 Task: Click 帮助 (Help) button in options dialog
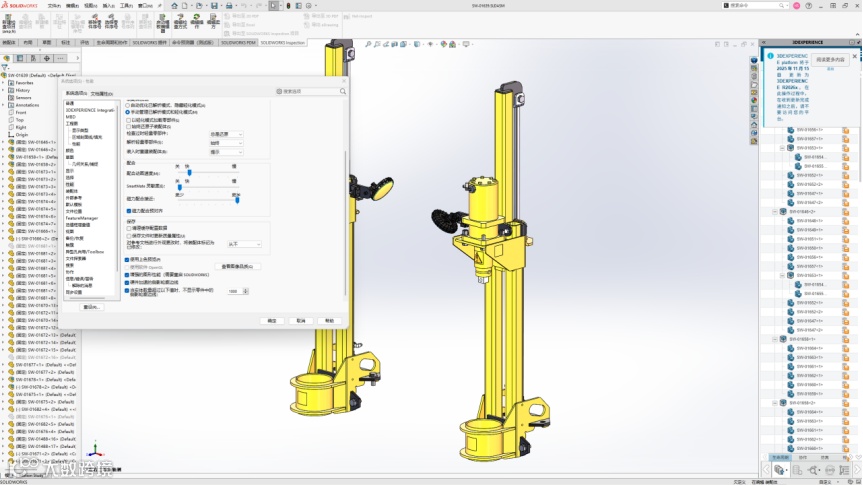(x=329, y=320)
